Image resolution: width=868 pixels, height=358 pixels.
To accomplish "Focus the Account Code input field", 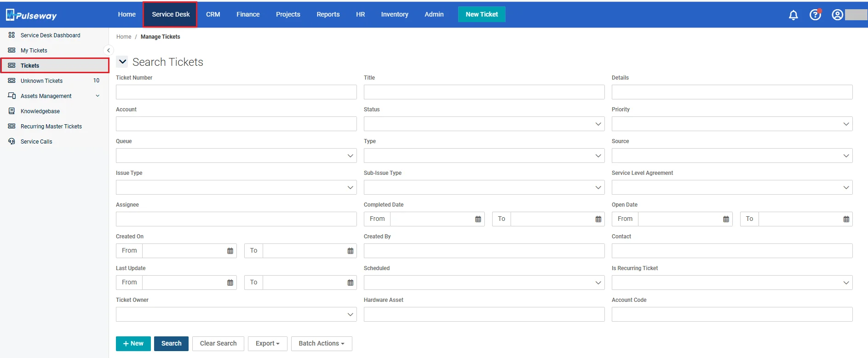I will pos(732,314).
